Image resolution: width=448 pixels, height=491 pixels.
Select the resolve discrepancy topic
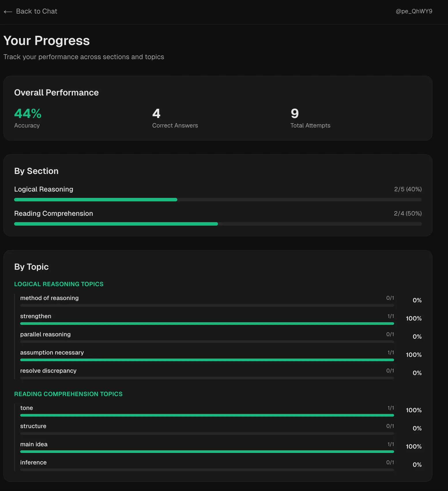coord(48,371)
